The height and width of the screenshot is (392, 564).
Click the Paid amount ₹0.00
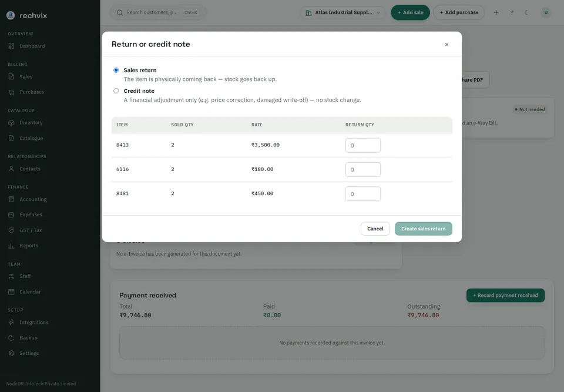272,316
